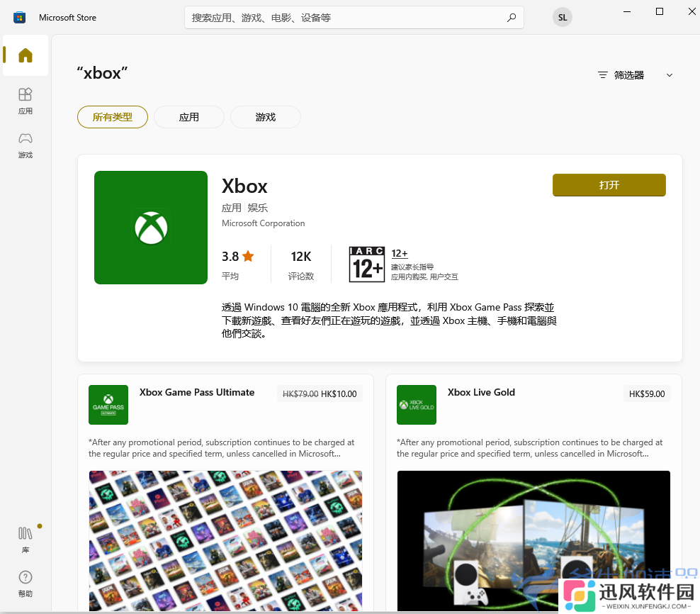Click the 打开 (Open) button for Xbox
This screenshot has width=700, height=614.
point(609,185)
